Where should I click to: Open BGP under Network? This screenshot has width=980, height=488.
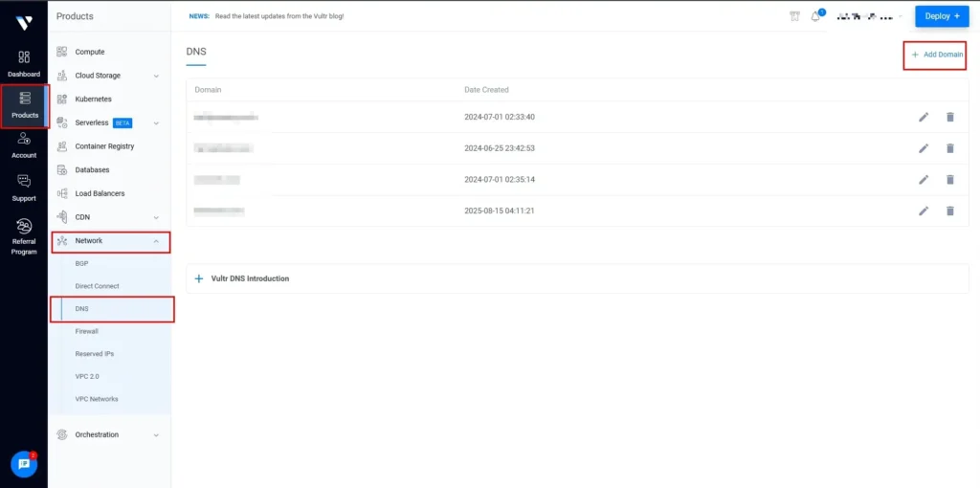(81, 264)
